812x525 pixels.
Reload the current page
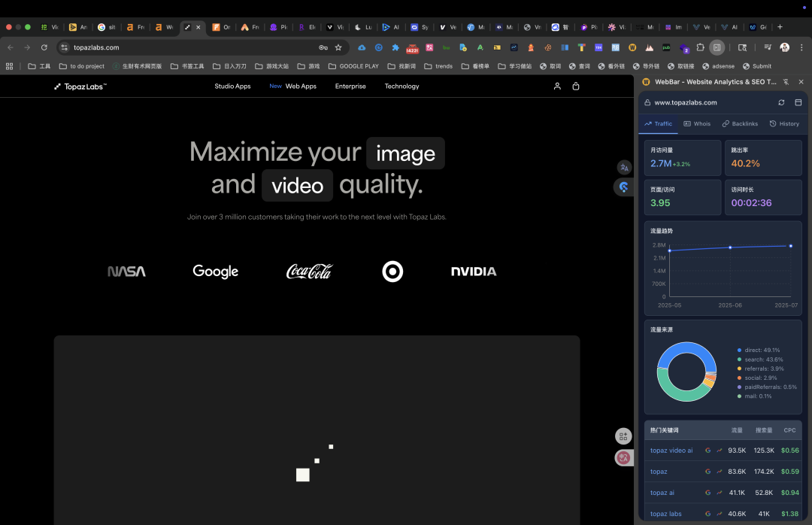[x=44, y=47]
